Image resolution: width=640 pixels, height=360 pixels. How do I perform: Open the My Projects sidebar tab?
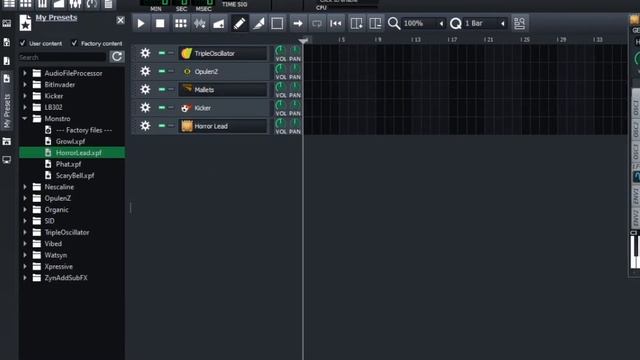click(x=7, y=42)
